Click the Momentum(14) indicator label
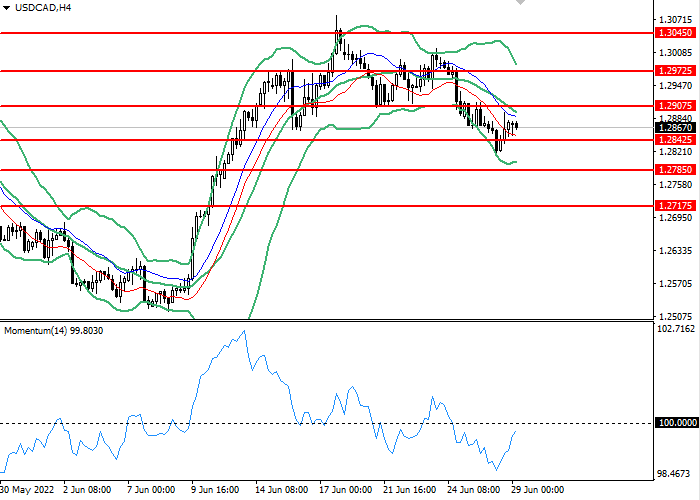700x500 pixels. point(55,330)
